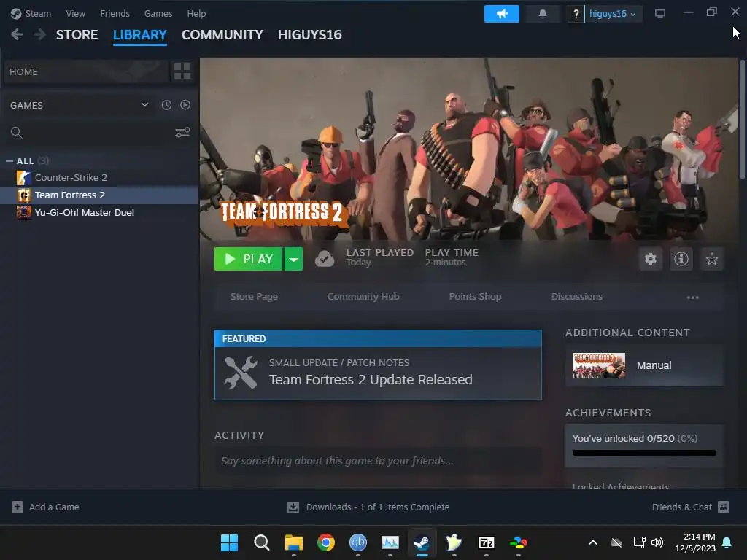This screenshot has height=560, width=747.
Task: Add Team Fortress 2 to favorites star
Action: 712,259
